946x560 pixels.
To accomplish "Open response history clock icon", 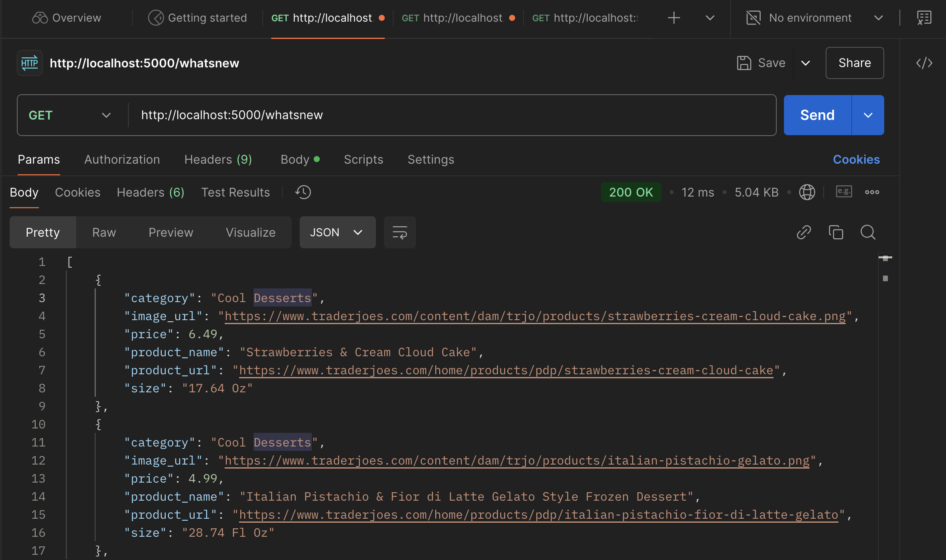I will coord(303,192).
